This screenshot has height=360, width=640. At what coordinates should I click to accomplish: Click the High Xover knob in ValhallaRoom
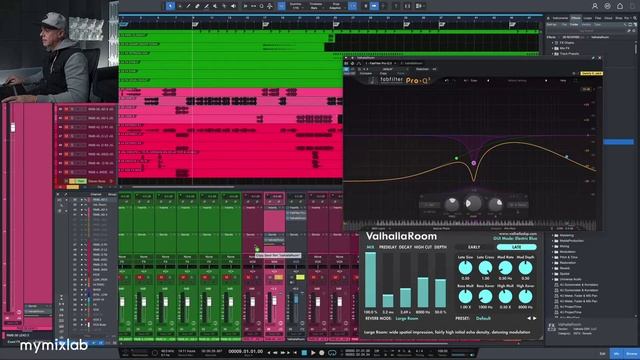coord(525,297)
